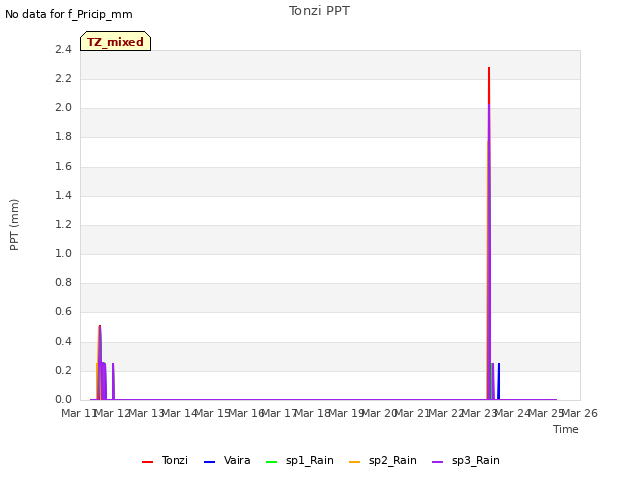This screenshot has width=640, height=480.
Task: Click the blue Vaira legend color marker
Action: [x=209, y=462]
